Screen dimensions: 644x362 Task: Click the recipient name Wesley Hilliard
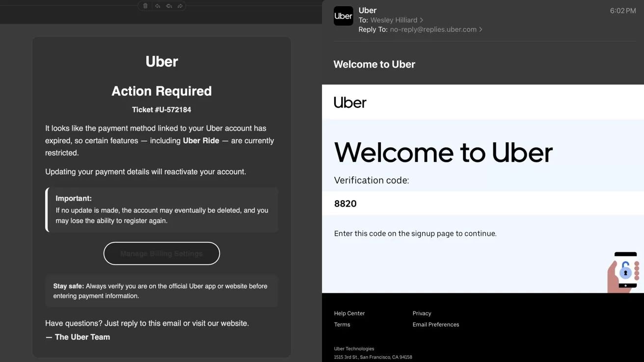point(394,20)
